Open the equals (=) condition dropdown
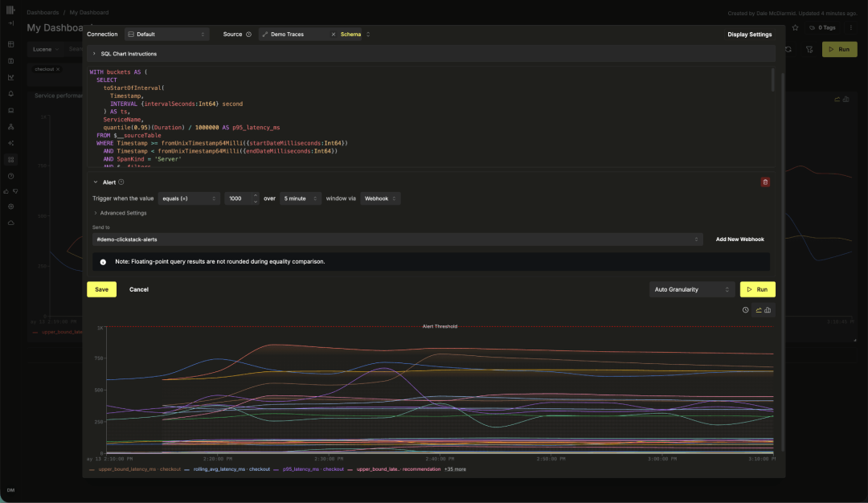 (x=189, y=198)
